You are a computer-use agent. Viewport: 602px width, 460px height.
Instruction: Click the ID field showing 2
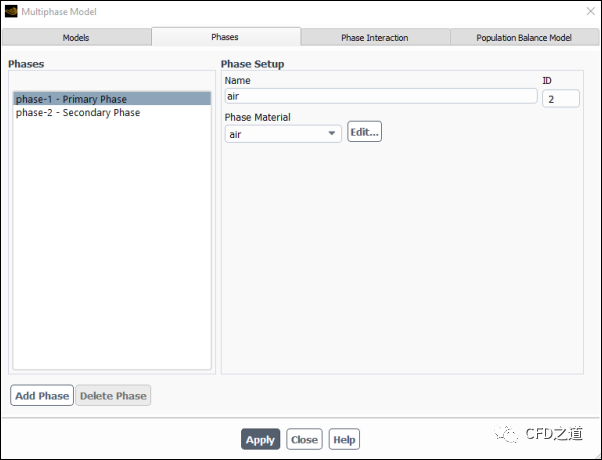(x=561, y=99)
